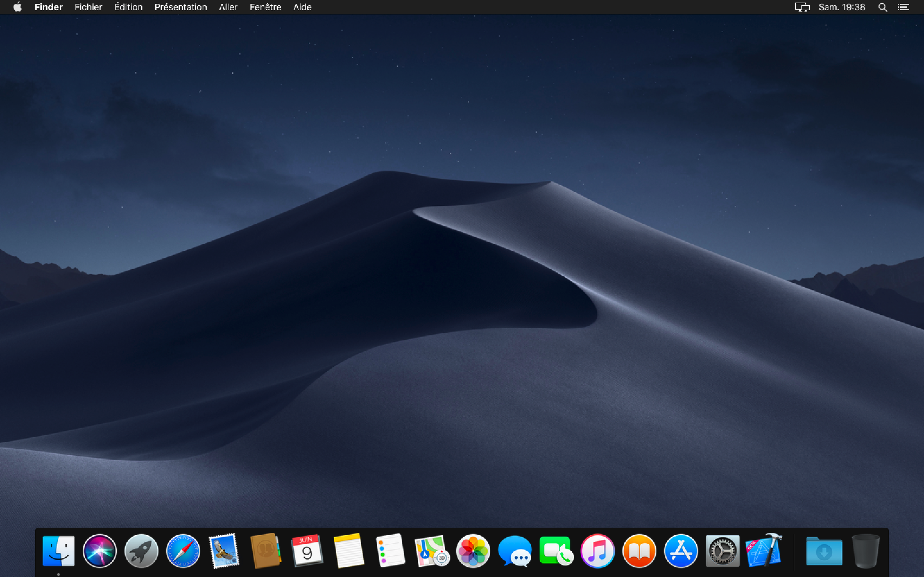Click the Spotlight search magnifier

[x=882, y=7]
